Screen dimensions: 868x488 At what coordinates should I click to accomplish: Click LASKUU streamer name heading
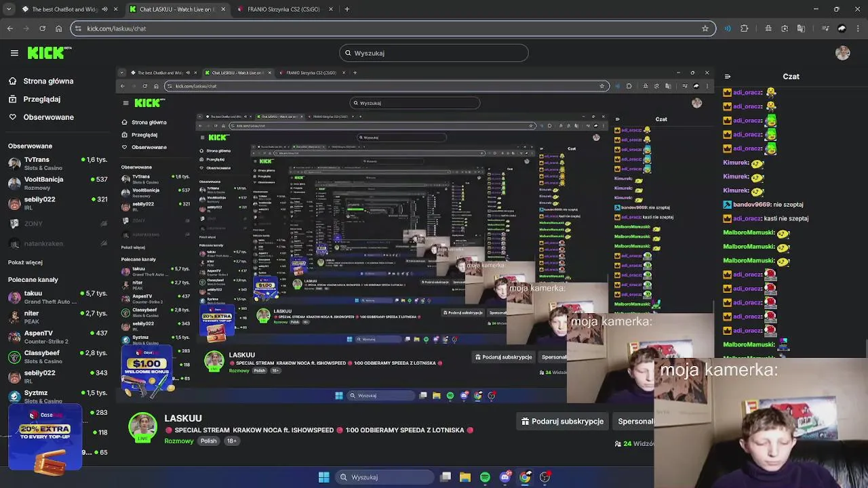pyautogui.click(x=183, y=418)
